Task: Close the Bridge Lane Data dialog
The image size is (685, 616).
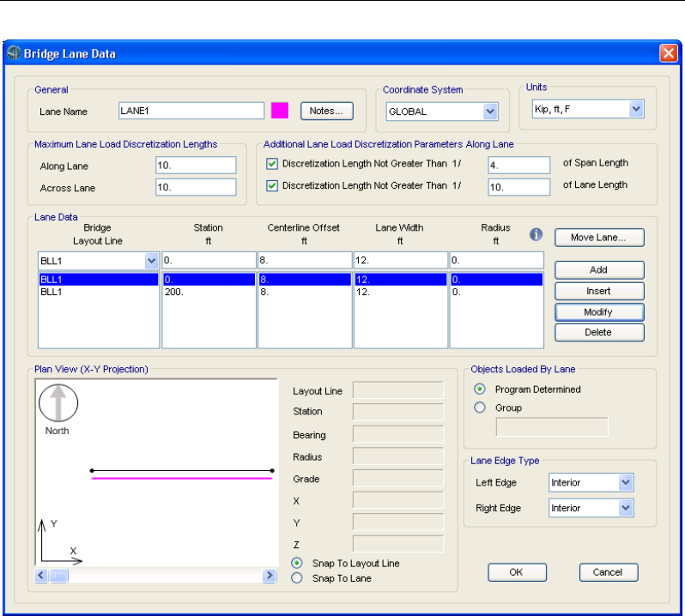Action: [668, 54]
